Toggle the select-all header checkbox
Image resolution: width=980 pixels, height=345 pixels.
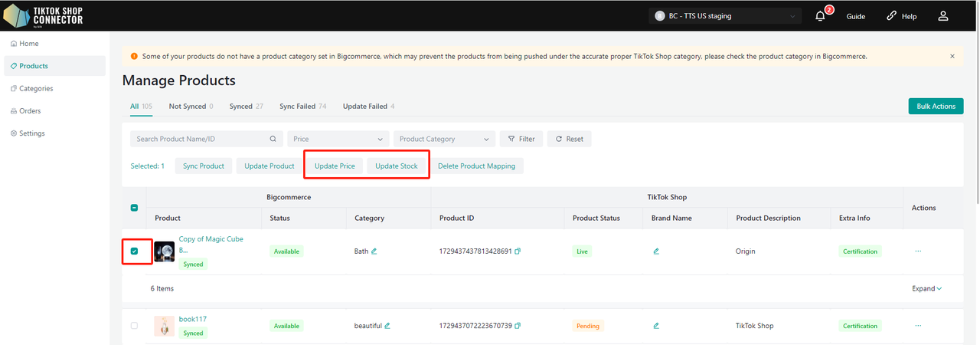click(134, 207)
